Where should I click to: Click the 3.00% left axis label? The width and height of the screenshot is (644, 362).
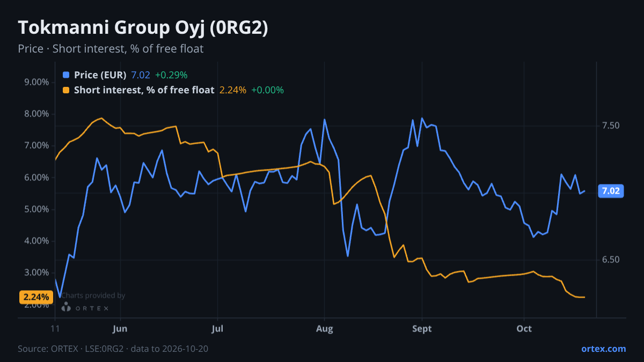pyautogui.click(x=37, y=272)
